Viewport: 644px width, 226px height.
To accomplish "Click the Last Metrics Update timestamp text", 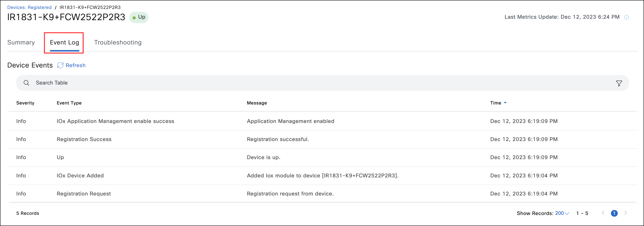I will (x=562, y=17).
